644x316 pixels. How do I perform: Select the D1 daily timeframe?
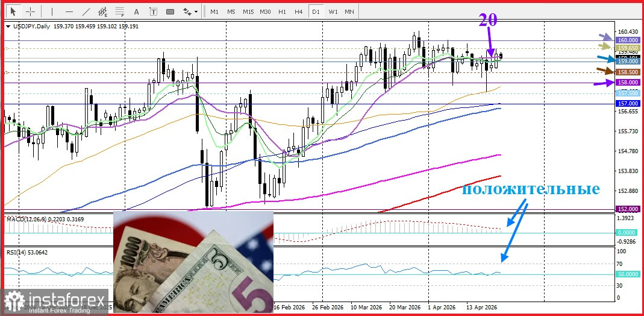pyautogui.click(x=316, y=12)
